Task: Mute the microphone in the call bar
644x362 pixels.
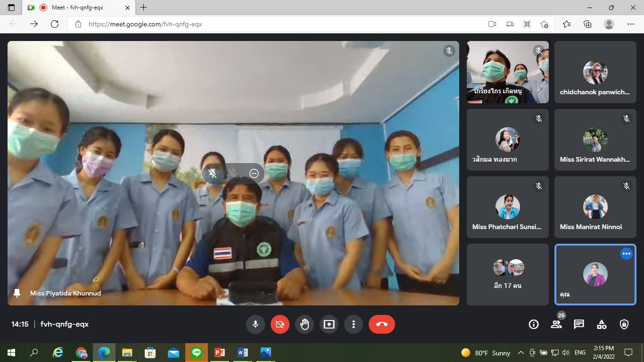Action: [255, 324]
